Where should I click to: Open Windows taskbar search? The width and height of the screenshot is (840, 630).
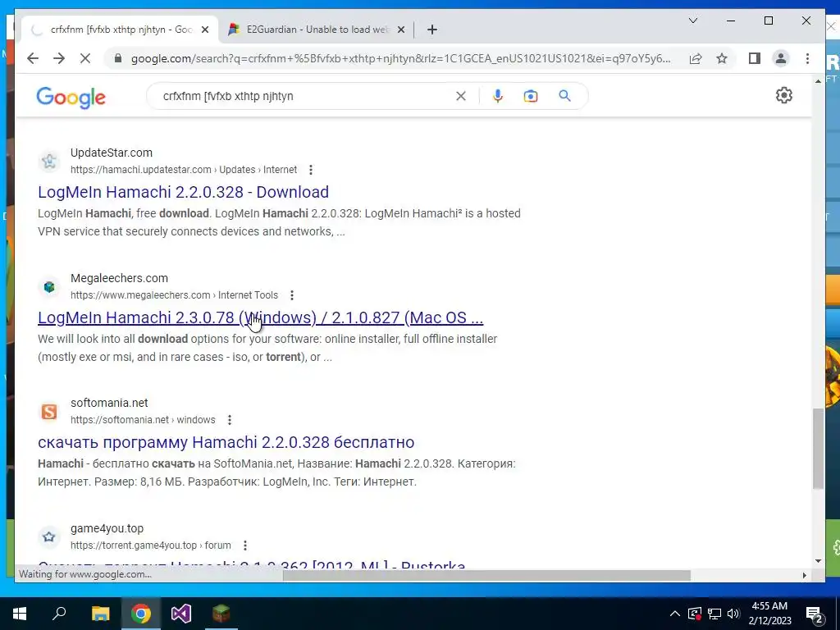pyautogui.click(x=59, y=614)
